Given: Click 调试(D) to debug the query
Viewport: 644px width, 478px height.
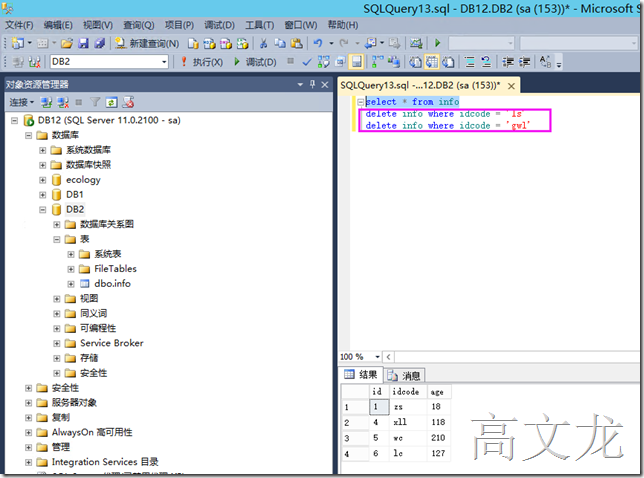Looking at the screenshot, I should point(255,62).
